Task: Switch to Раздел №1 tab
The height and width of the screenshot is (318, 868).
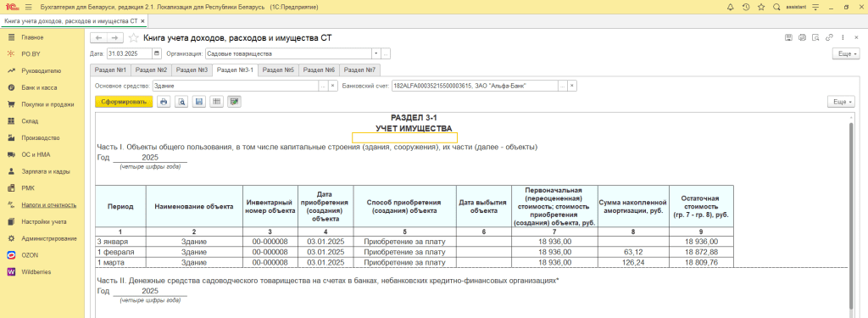Action: (110, 70)
